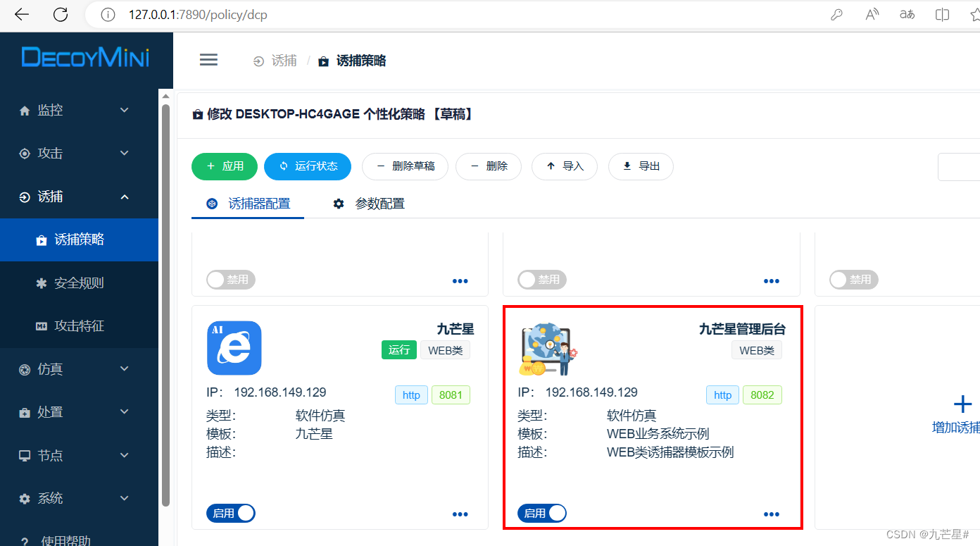Open site information icon in address bar
This screenshot has width=980, height=546.
(108, 15)
